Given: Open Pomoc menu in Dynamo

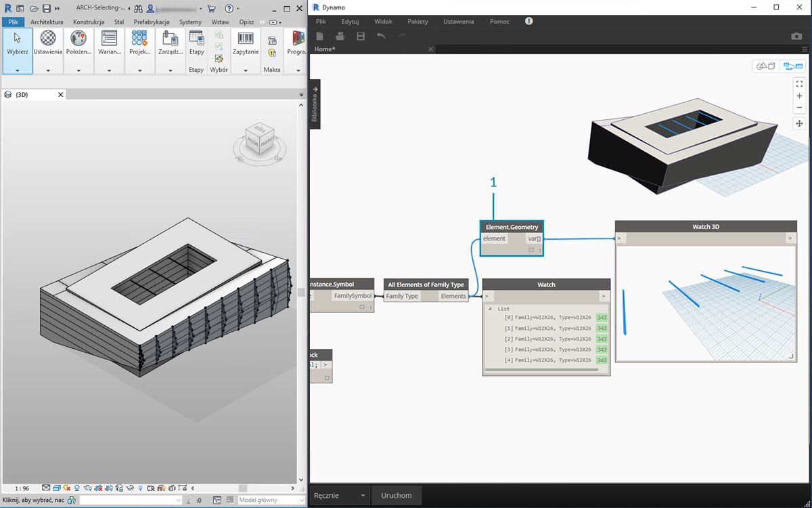Looking at the screenshot, I should point(499,22).
